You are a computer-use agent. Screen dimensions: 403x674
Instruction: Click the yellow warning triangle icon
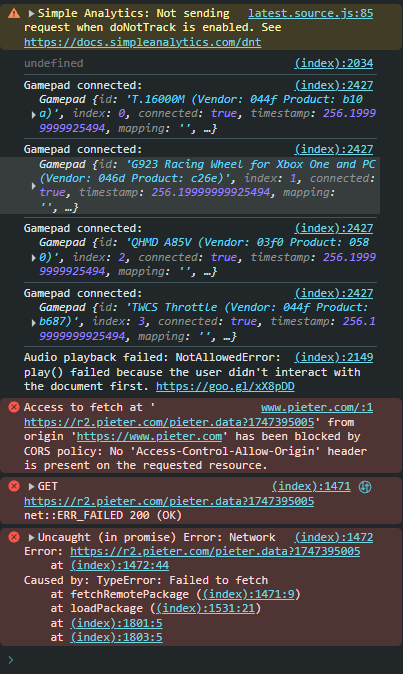(x=14, y=13)
